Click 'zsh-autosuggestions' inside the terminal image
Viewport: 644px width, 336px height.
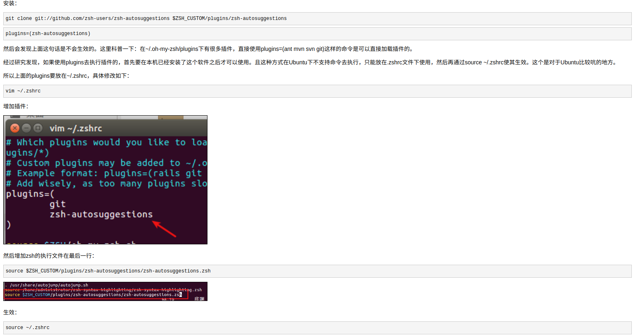101,215
